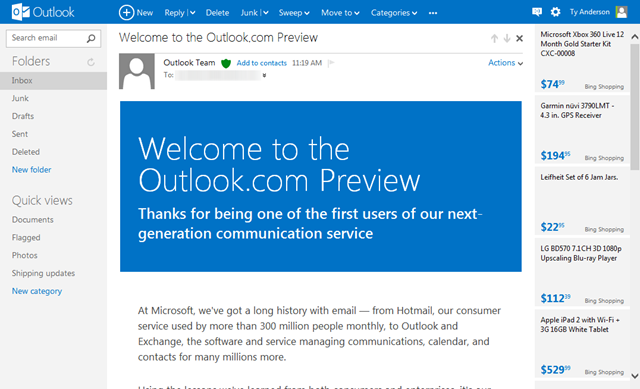Click the $529 price
Screen dimensions: 640x389
tap(555, 370)
